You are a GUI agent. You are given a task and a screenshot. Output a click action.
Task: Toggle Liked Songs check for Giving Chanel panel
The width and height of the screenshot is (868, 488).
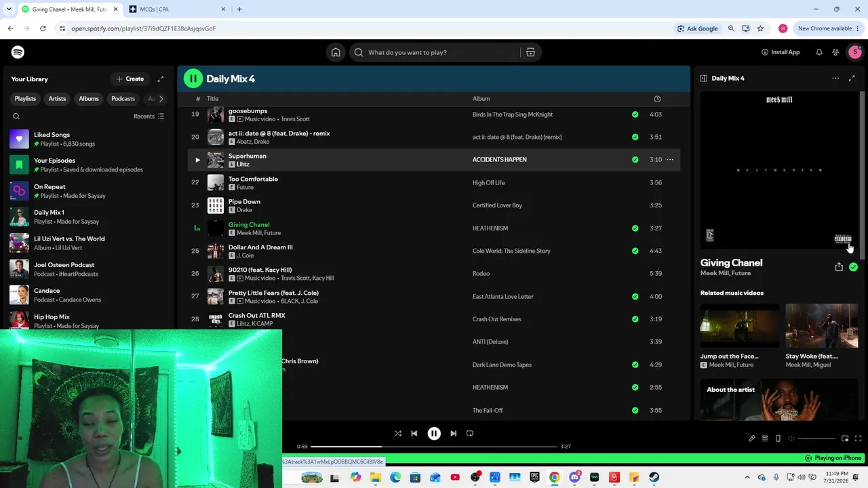point(853,267)
